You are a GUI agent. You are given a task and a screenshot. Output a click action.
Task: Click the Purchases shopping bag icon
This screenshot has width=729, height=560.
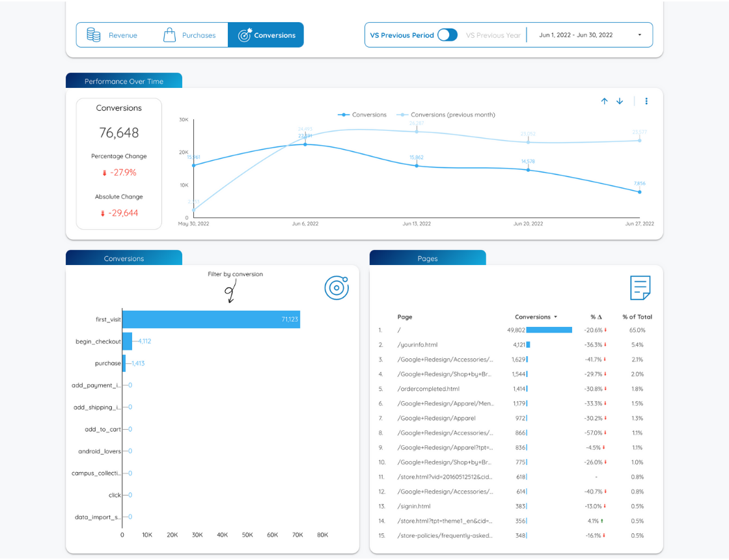(169, 35)
